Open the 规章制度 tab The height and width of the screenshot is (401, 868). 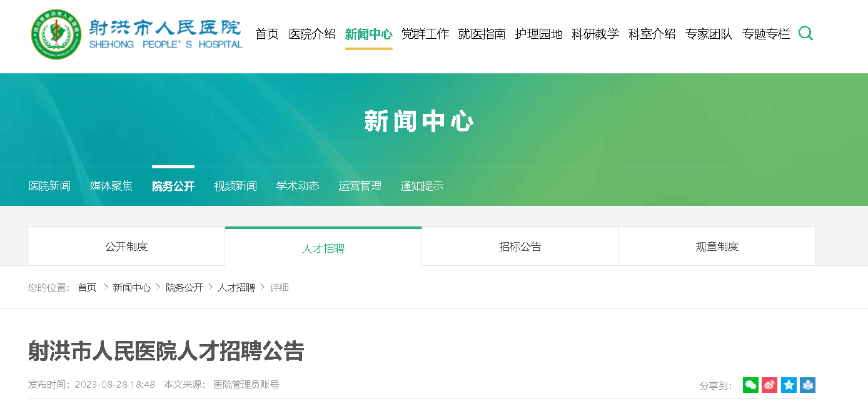click(717, 246)
